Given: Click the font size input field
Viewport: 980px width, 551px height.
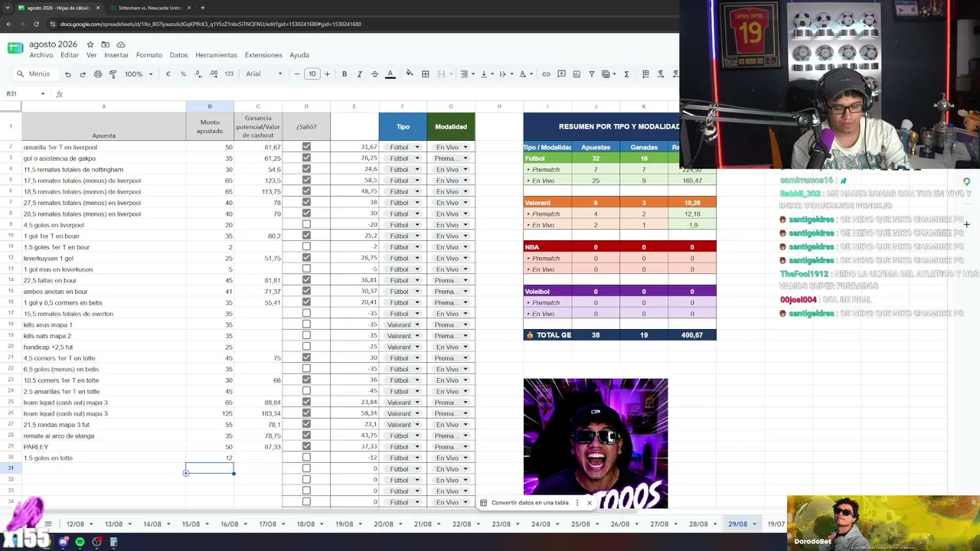Looking at the screenshot, I should (x=312, y=74).
